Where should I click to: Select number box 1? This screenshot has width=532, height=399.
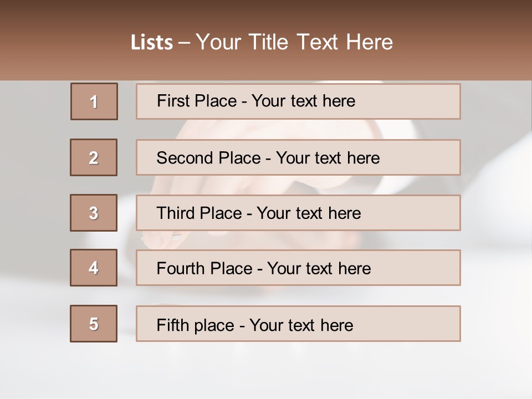pos(94,101)
